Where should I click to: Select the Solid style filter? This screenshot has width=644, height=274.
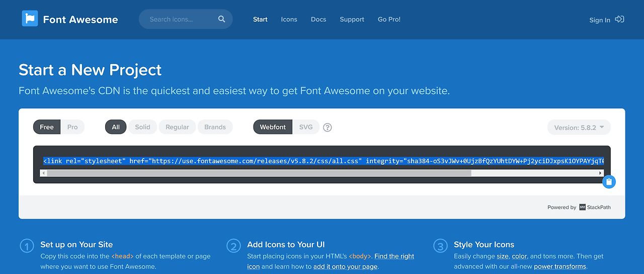142,127
